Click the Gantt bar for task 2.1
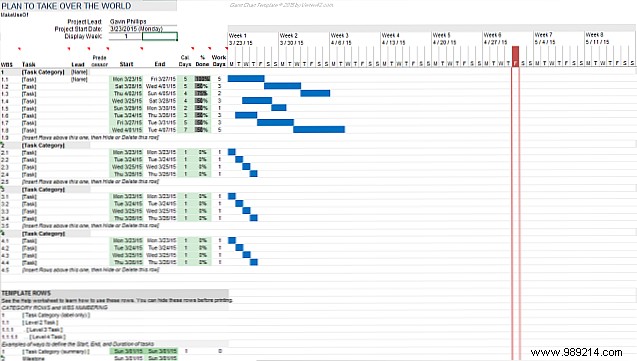Image resolution: width=637 pixels, height=361 pixels. tap(232, 152)
